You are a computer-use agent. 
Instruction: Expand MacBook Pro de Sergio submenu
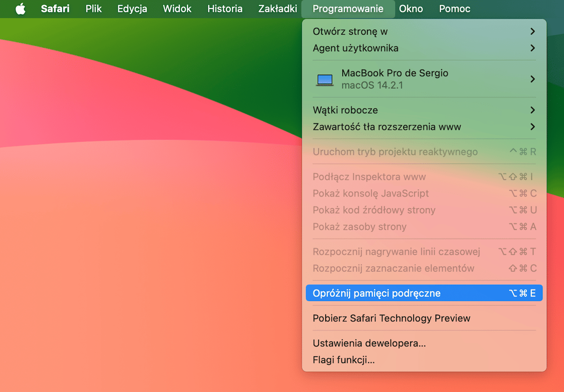click(424, 79)
